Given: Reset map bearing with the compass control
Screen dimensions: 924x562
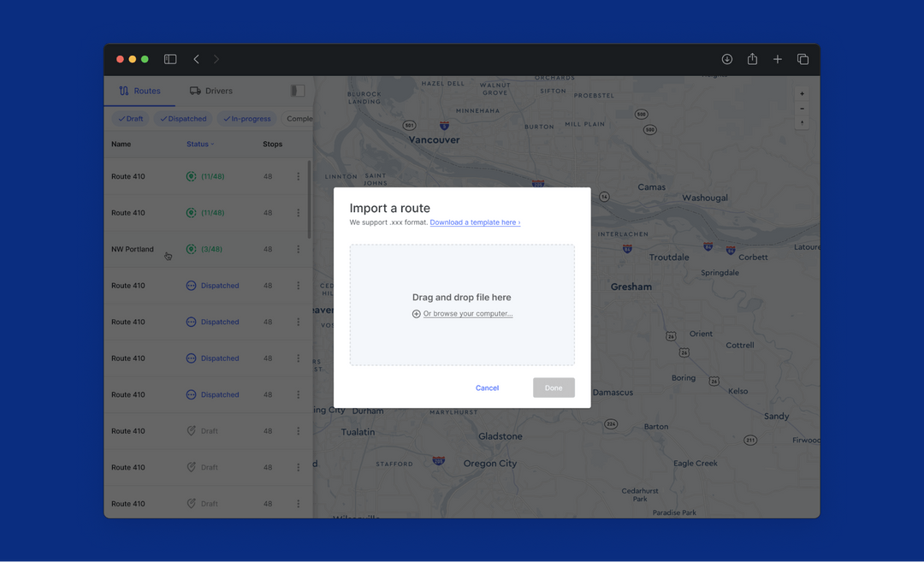Looking at the screenshot, I should 802,122.
